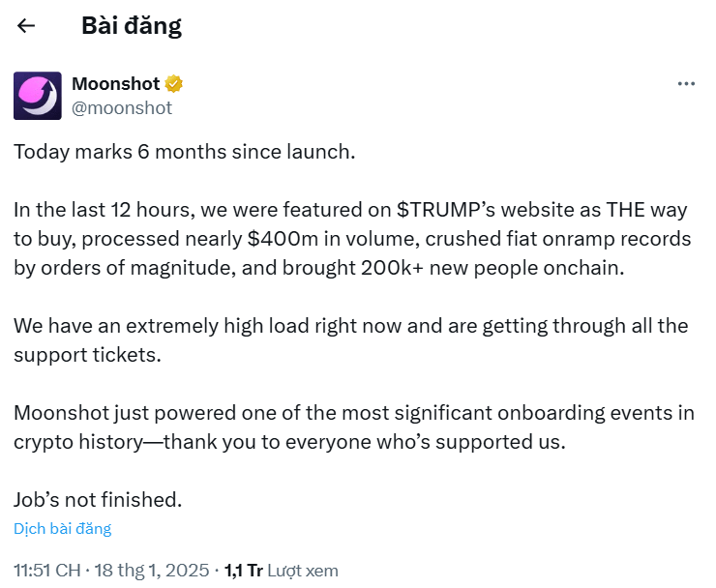Screen dimensions: 716x588
Task: Click the gold verified badge
Action: point(174,84)
